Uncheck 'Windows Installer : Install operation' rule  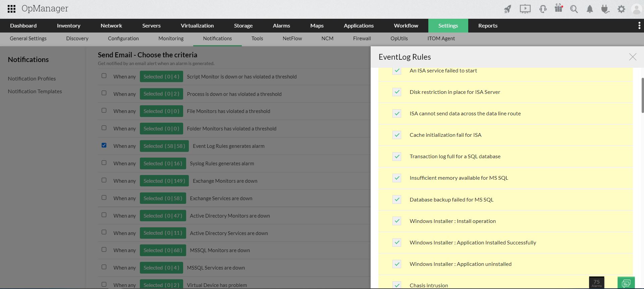pos(397,221)
